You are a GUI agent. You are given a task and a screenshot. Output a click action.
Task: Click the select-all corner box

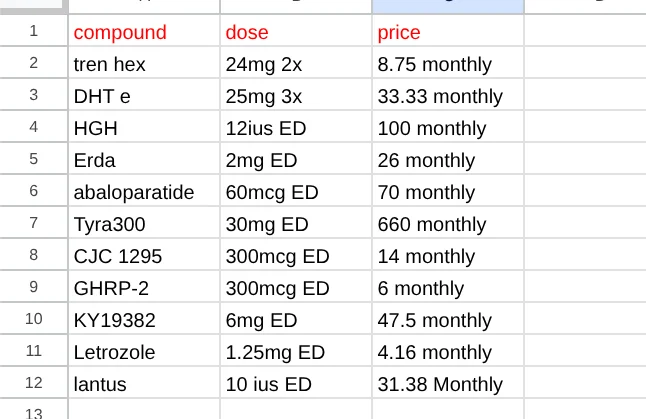33,7
